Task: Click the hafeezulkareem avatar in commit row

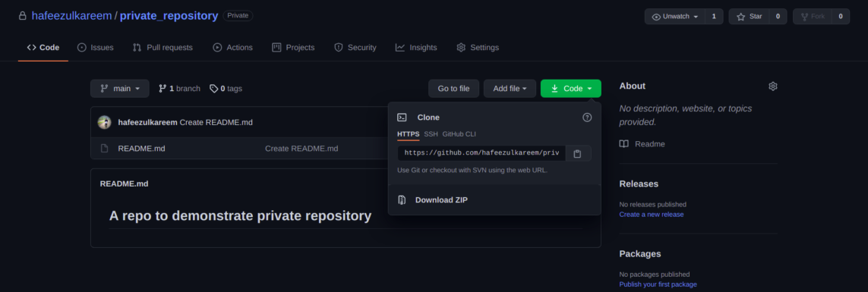Action: [x=104, y=122]
